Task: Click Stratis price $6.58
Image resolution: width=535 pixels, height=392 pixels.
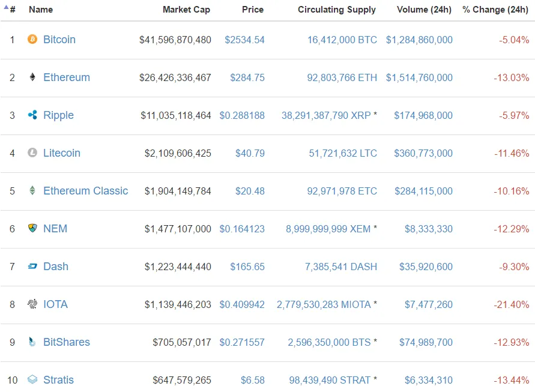Action: [x=253, y=381]
